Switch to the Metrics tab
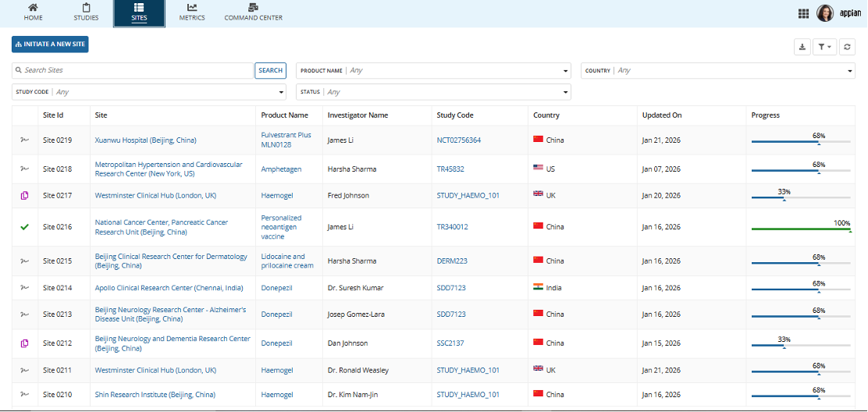 coord(192,12)
